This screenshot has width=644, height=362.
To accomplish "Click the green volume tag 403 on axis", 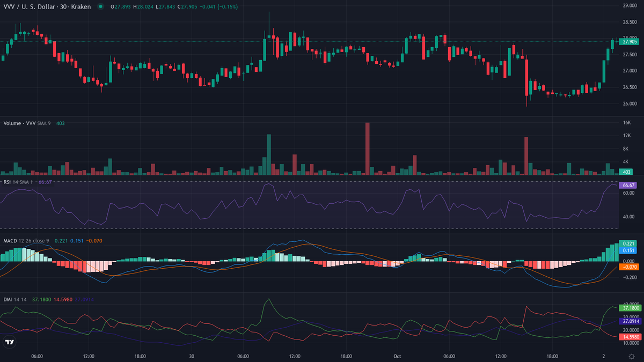I will pos(626,172).
